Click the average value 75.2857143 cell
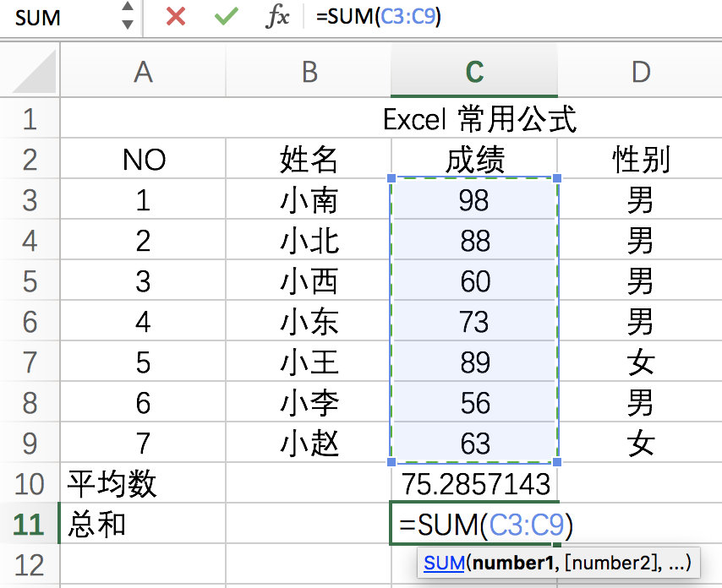The height and width of the screenshot is (588, 722). [x=473, y=484]
